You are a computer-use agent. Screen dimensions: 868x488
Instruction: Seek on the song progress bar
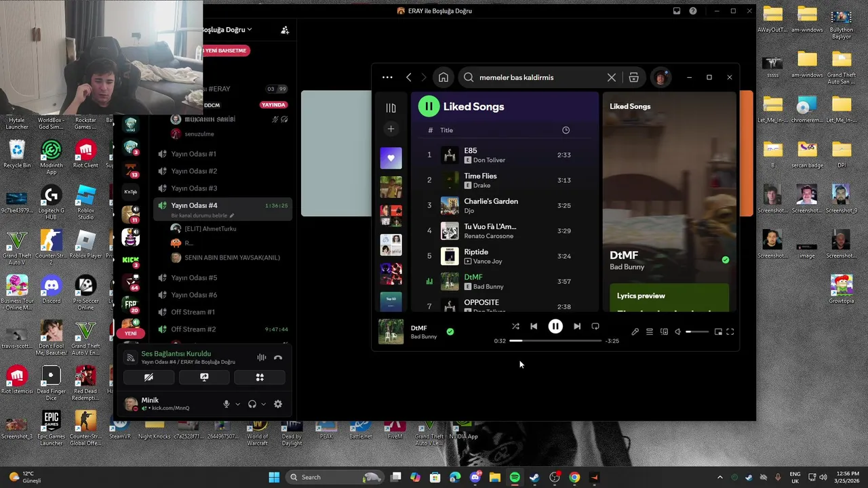point(555,341)
